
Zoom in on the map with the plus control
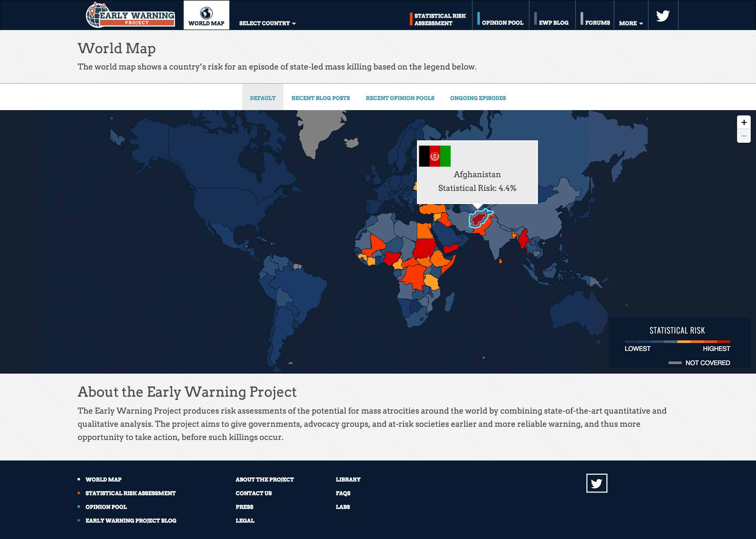pos(744,122)
